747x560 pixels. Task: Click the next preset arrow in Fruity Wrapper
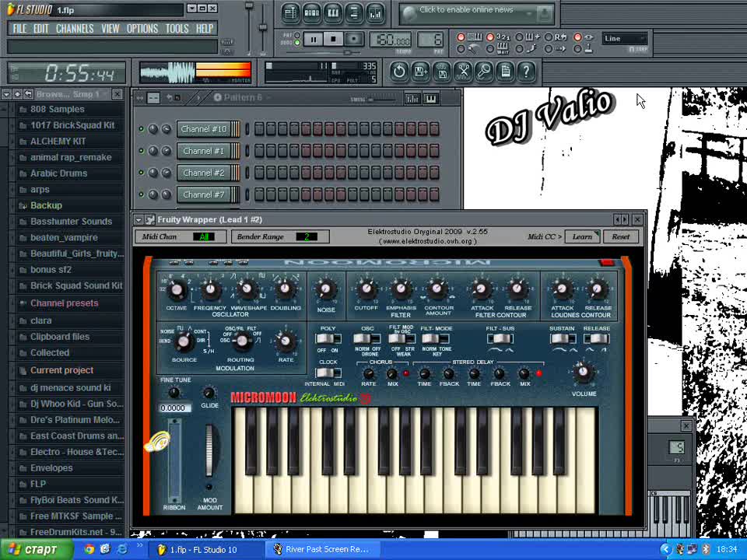click(x=625, y=219)
